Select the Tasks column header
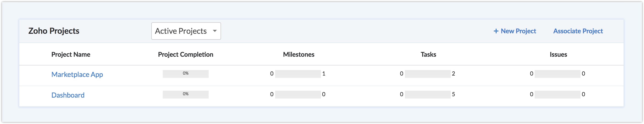The image size is (644, 124). (428, 54)
